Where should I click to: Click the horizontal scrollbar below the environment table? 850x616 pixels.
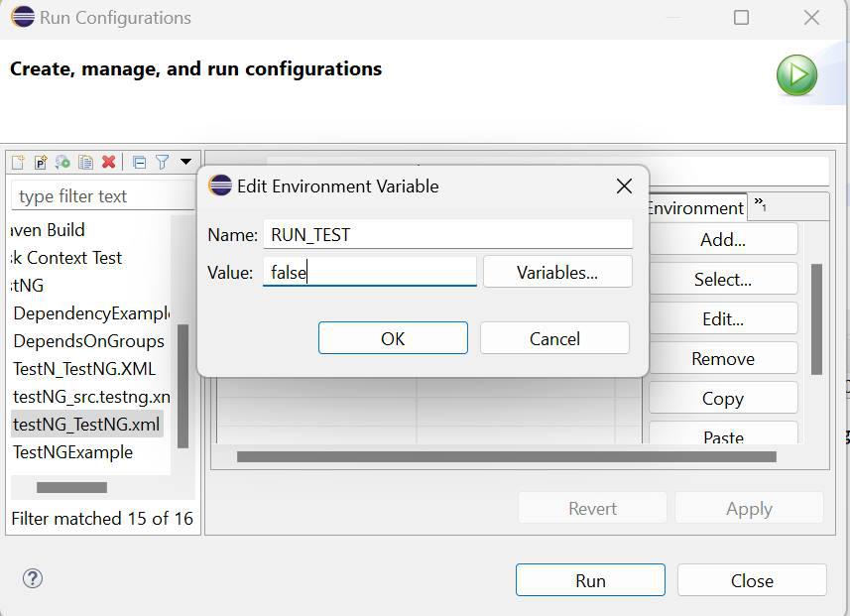(x=506, y=457)
